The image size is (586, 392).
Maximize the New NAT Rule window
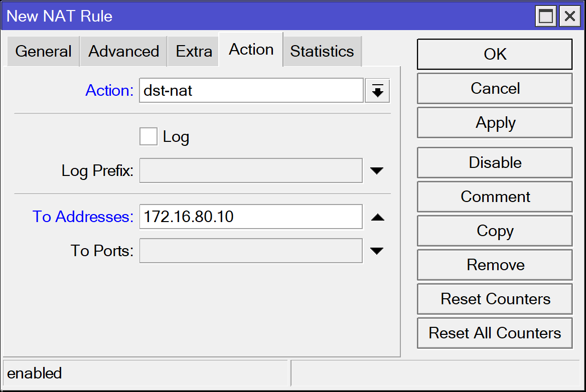pyautogui.click(x=547, y=17)
